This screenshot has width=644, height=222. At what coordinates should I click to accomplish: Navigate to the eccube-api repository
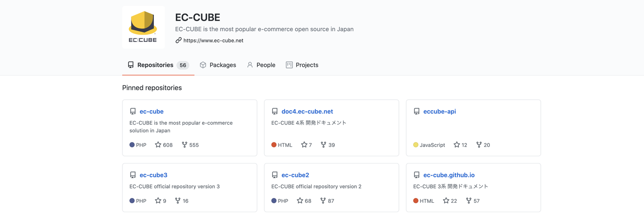pyautogui.click(x=440, y=111)
